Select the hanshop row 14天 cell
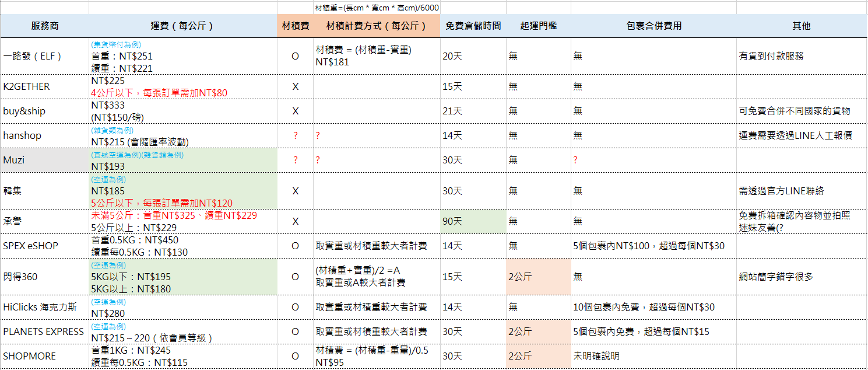This screenshot has height=370, width=868. 473,135
